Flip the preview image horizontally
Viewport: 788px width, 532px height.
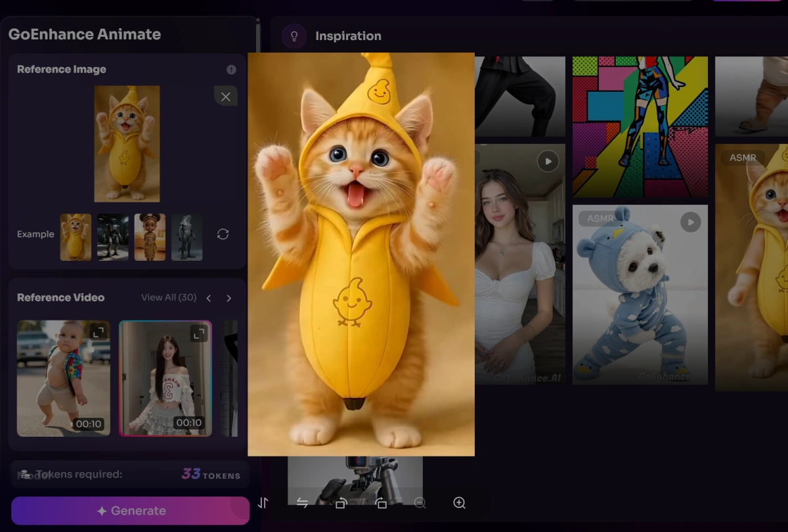(302, 503)
